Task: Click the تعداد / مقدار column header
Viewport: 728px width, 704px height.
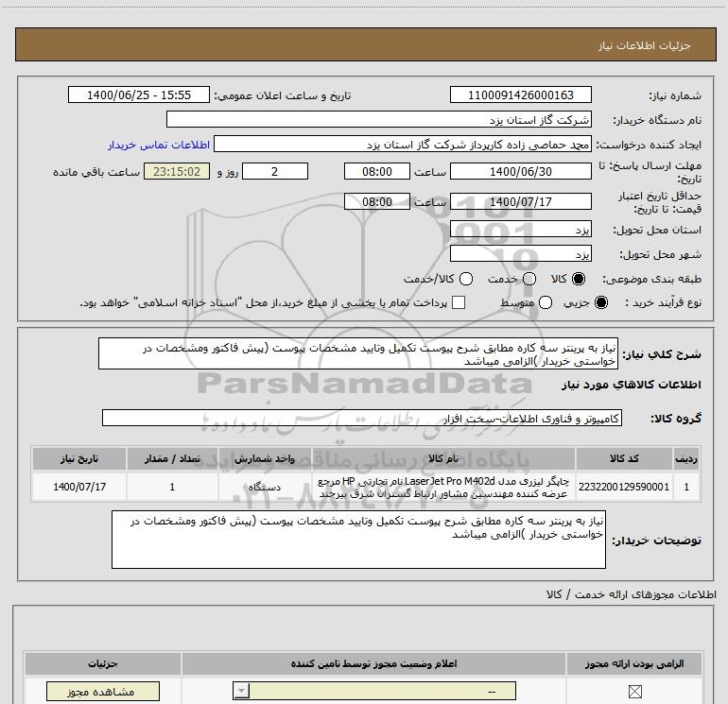Action: click(x=172, y=458)
